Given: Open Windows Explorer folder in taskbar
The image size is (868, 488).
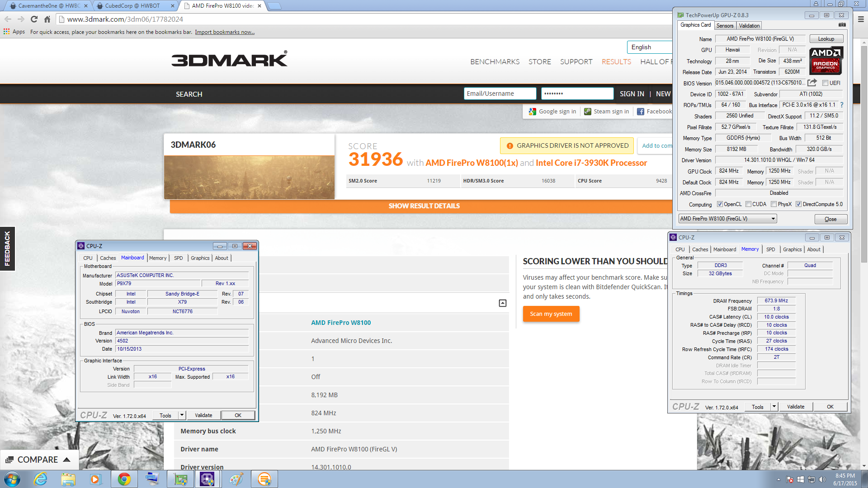Looking at the screenshot, I should 68,479.
